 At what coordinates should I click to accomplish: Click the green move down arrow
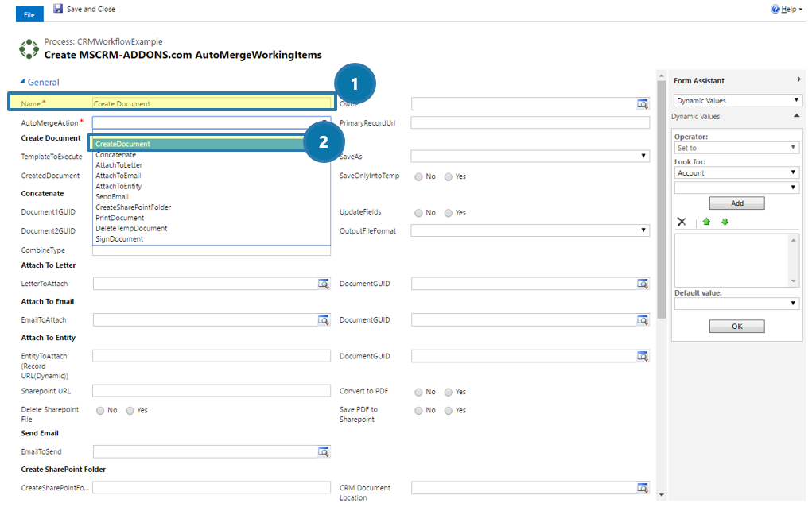(725, 222)
